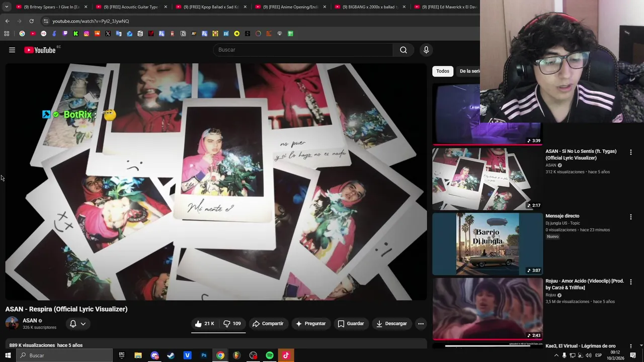The width and height of the screenshot is (644, 362).
Task: Open the Notion bookmark icon
Action: [183, 34]
